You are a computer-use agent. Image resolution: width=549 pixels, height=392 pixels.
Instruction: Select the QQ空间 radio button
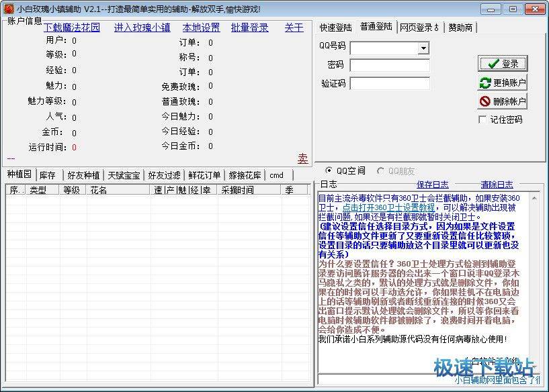[329, 170]
